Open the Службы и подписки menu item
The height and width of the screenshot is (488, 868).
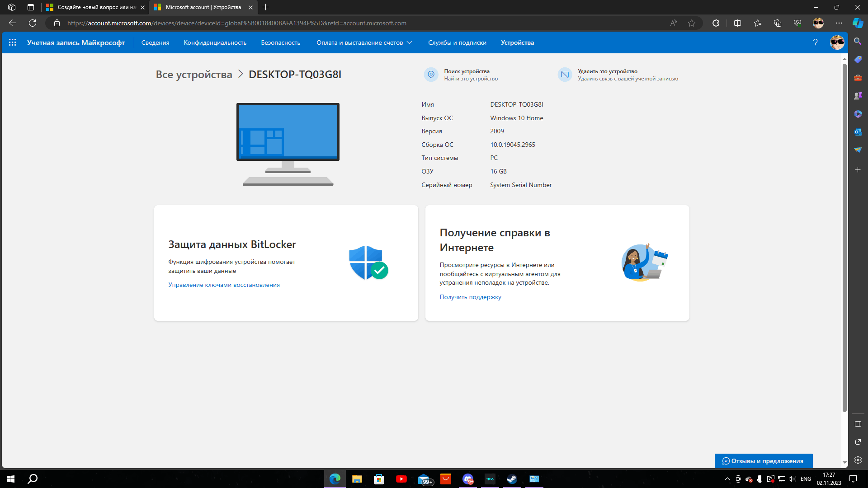pos(457,42)
